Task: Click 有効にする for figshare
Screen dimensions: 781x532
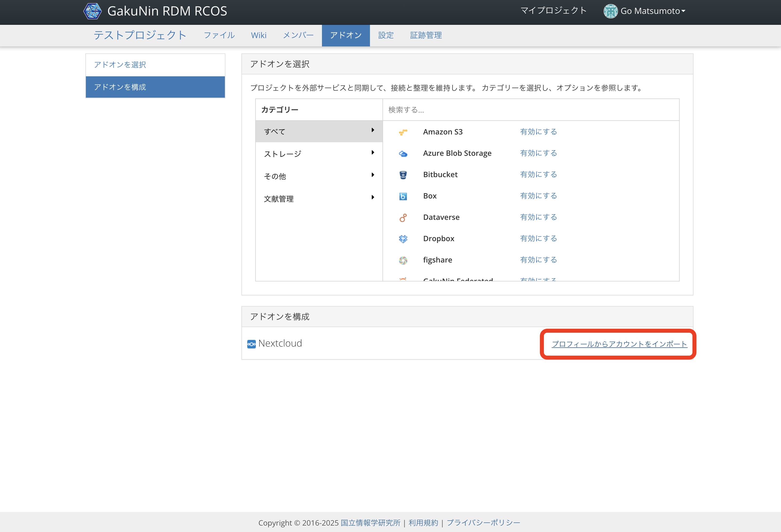Action: [x=538, y=260]
